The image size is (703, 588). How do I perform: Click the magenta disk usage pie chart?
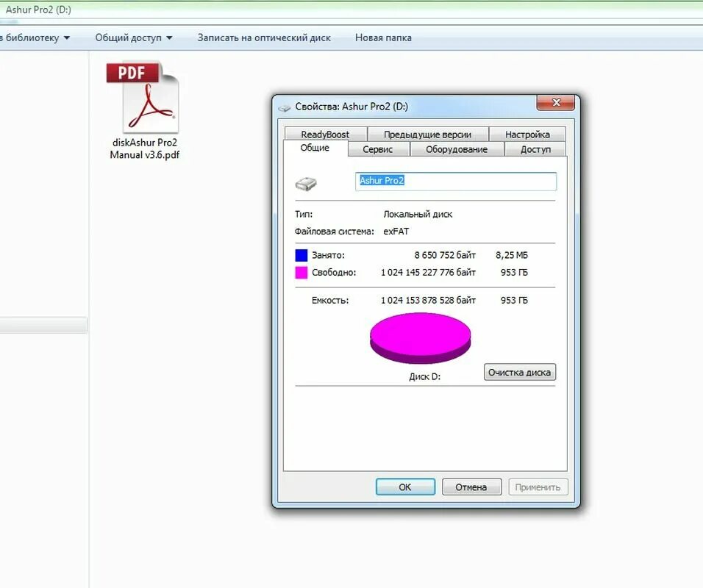click(x=420, y=338)
